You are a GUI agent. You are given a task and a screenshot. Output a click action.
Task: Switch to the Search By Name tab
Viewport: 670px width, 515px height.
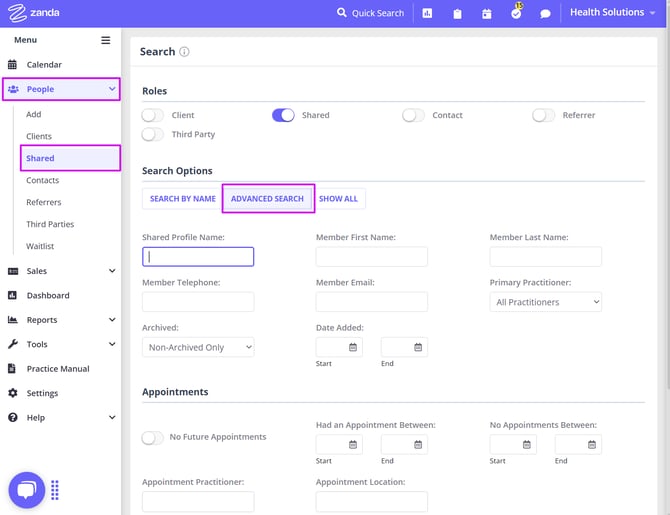[x=182, y=199]
